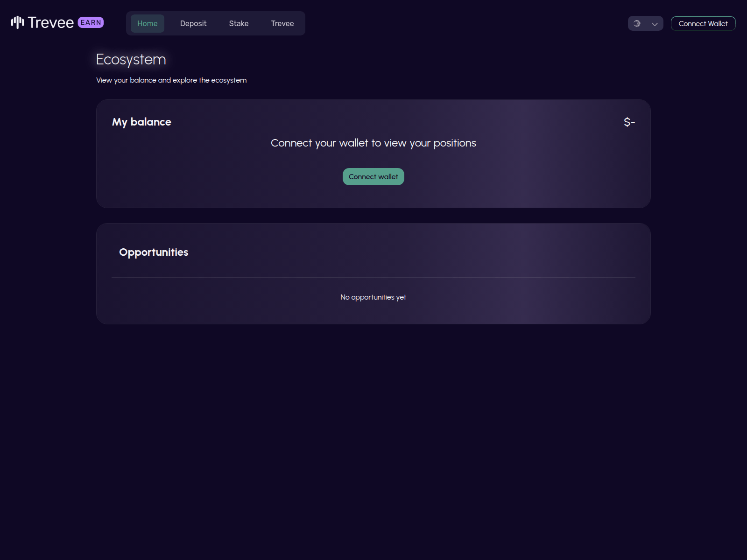Screen dimensions: 747x560
Task: Open the network selector dropdown via its chevron
Action: click(654, 23)
